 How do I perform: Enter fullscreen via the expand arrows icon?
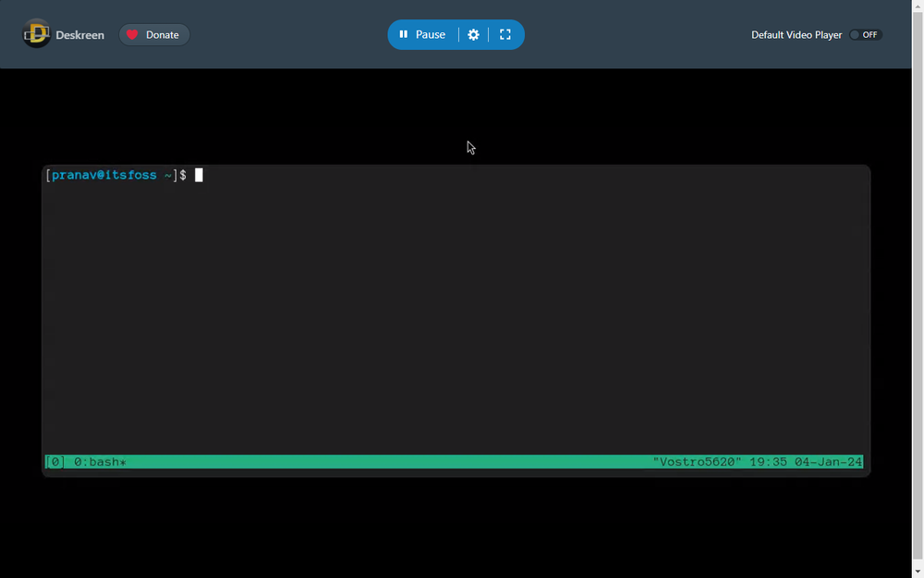505,34
